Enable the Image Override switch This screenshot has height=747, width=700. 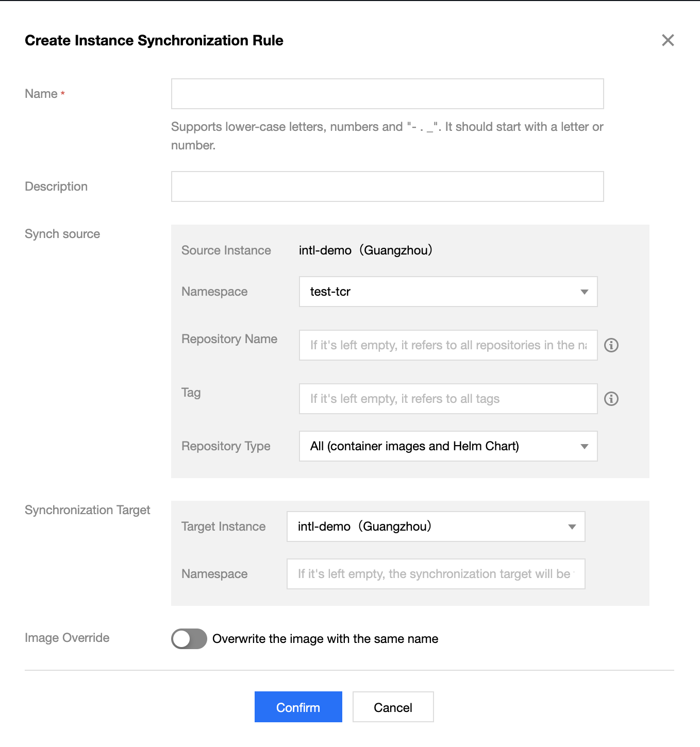point(189,639)
